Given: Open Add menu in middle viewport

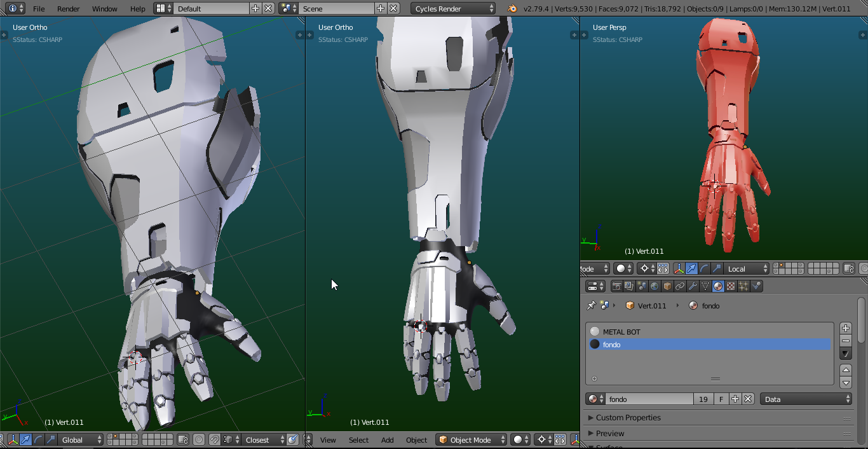Looking at the screenshot, I should coord(387,439).
